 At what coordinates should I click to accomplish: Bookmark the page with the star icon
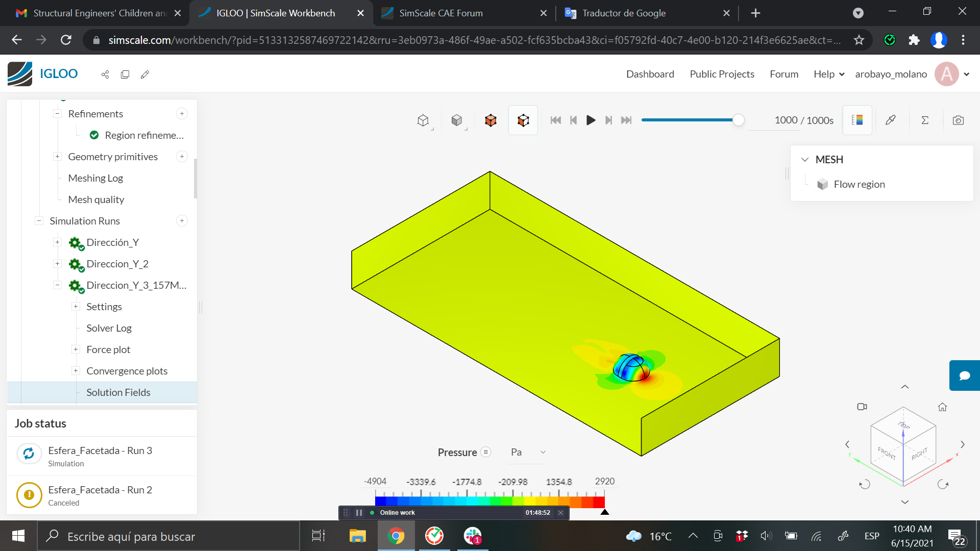pos(859,40)
